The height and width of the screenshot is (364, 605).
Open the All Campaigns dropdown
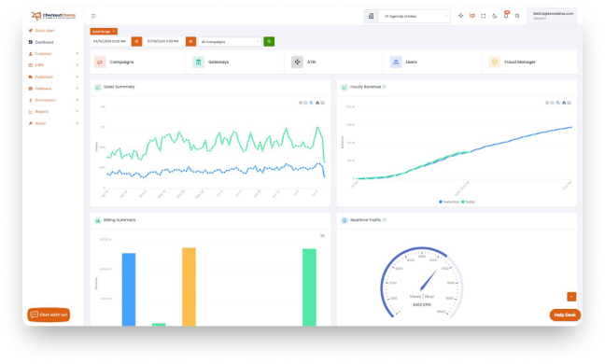[230, 42]
